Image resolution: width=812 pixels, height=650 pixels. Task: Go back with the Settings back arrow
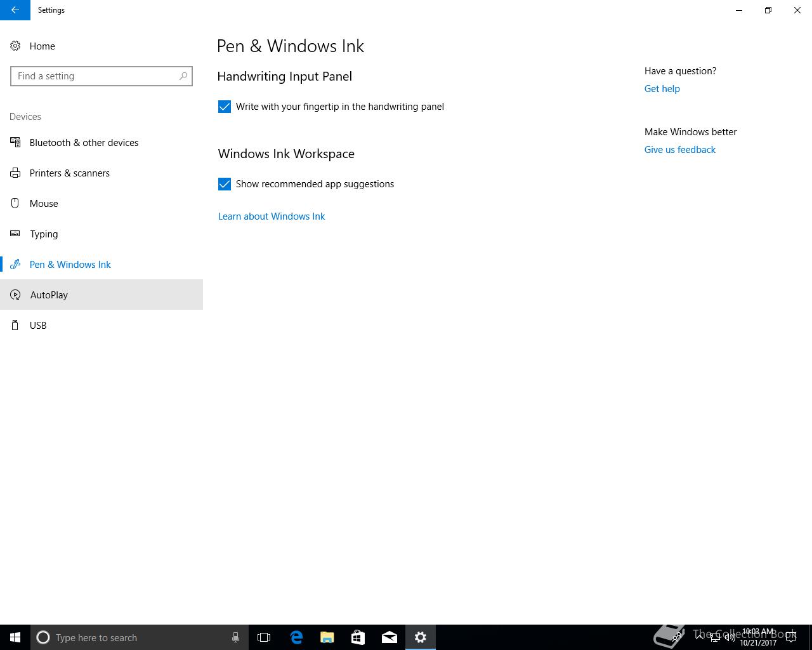coord(15,10)
